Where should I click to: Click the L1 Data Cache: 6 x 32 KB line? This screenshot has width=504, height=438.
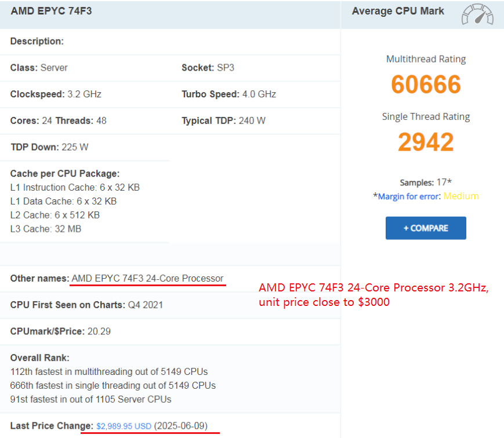point(63,202)
